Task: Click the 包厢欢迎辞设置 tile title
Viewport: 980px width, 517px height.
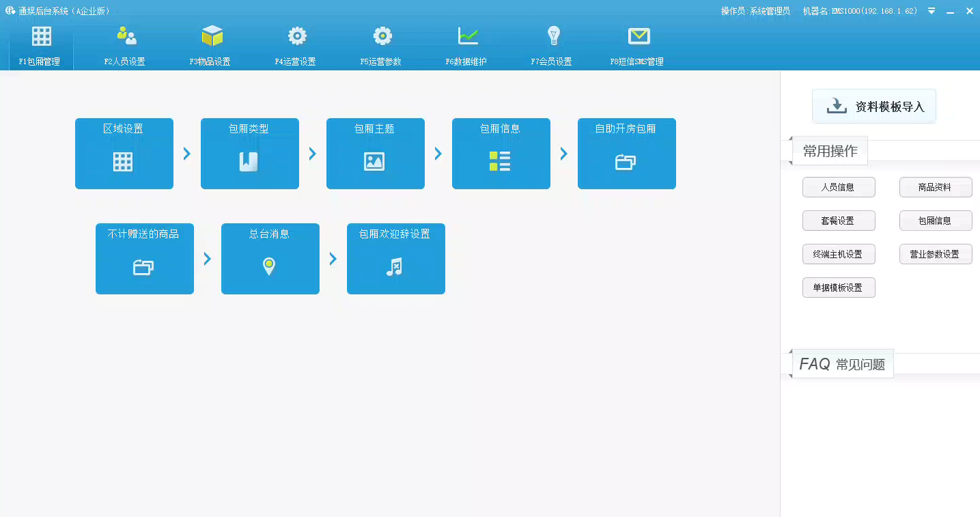Action: (395, 234)
